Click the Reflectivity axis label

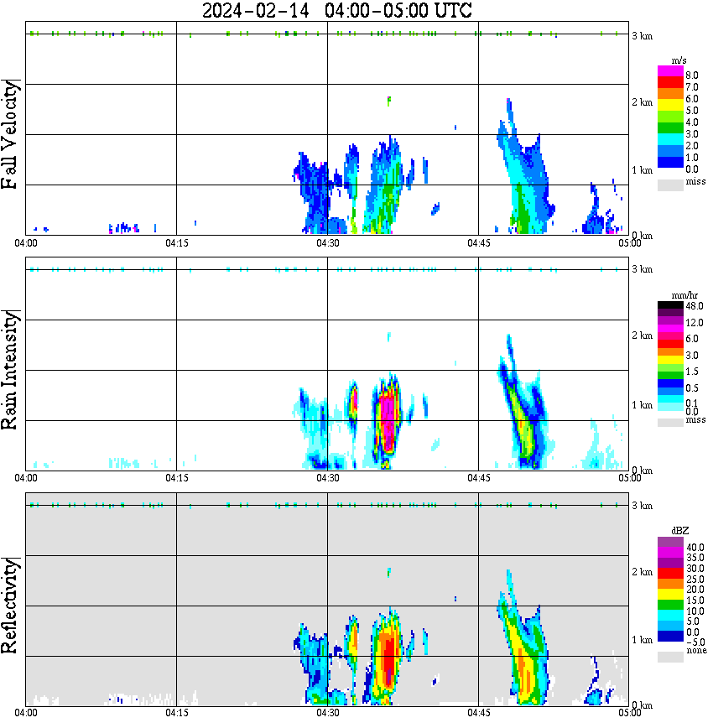click(9, 606)
